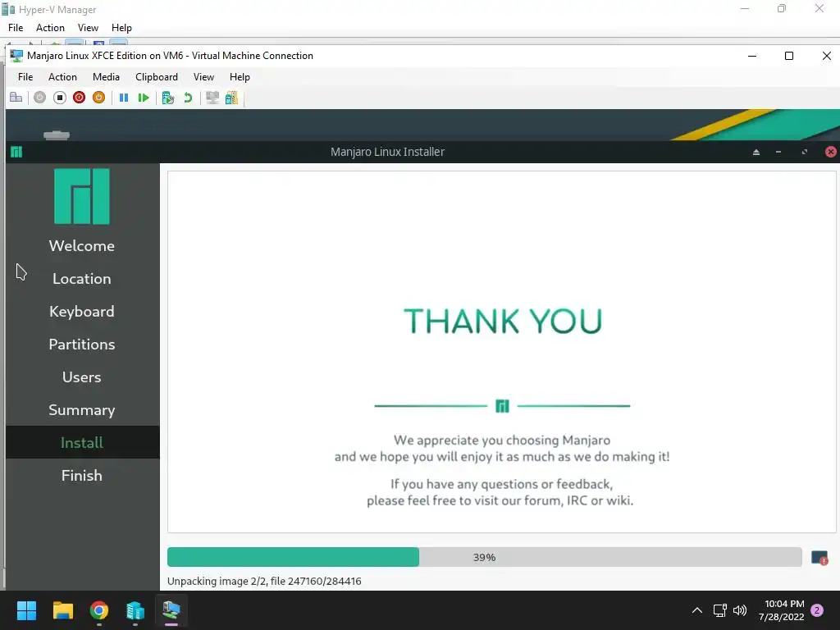Select the Finish step in sidebar

[82, 475]
